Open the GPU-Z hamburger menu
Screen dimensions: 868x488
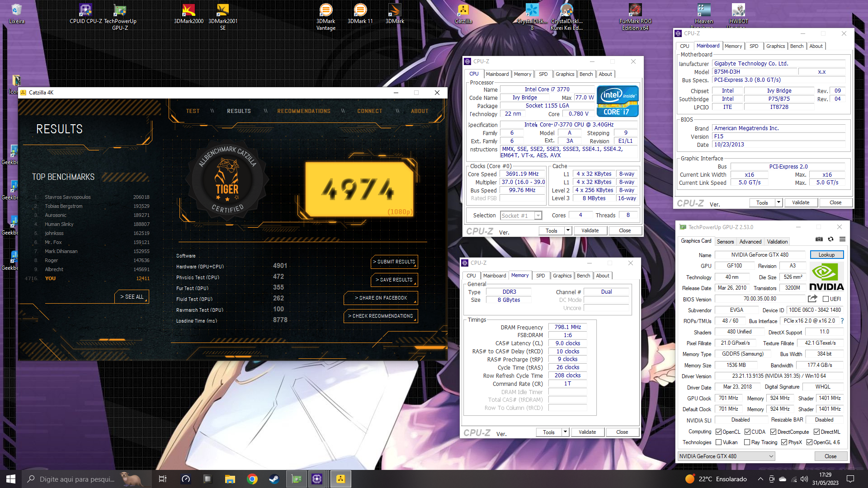click(x=842, y=239)
